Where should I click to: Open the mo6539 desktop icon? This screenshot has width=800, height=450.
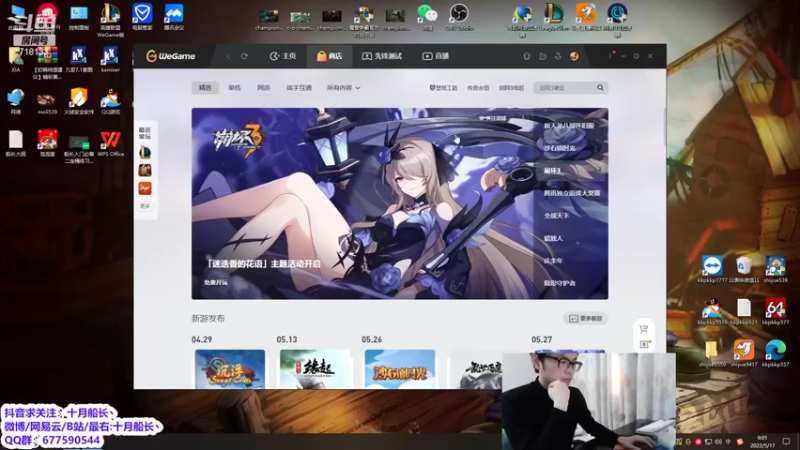coord(47,101)
